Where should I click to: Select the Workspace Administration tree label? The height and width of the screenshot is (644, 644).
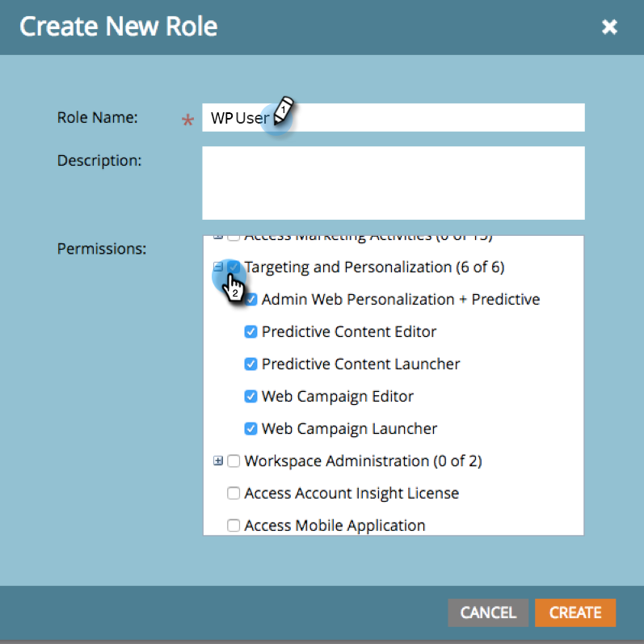coord(363,461)
